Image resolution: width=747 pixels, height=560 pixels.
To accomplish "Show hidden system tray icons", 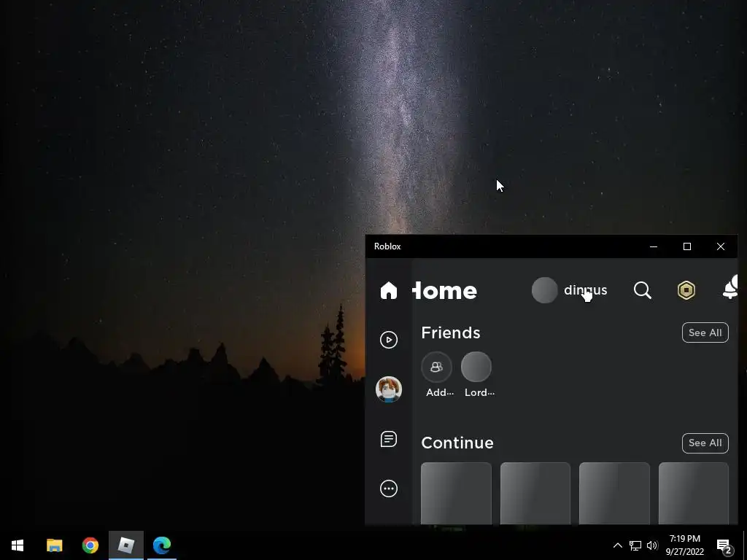I will 617,545.
